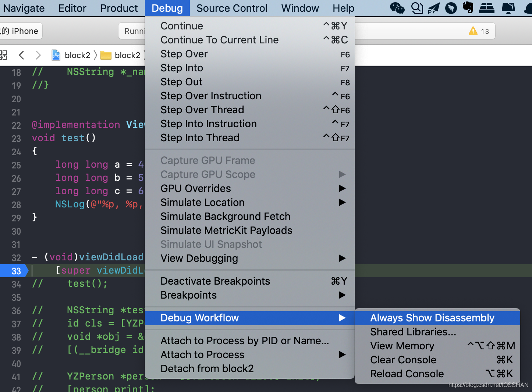Expand the View Debugging submenu

[x=250, y=258]
